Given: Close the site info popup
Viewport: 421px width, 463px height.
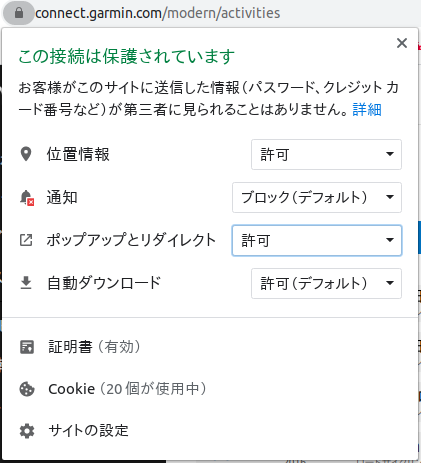Looking at the screenshot, I should pyautogui.click(x=402, y=43).
